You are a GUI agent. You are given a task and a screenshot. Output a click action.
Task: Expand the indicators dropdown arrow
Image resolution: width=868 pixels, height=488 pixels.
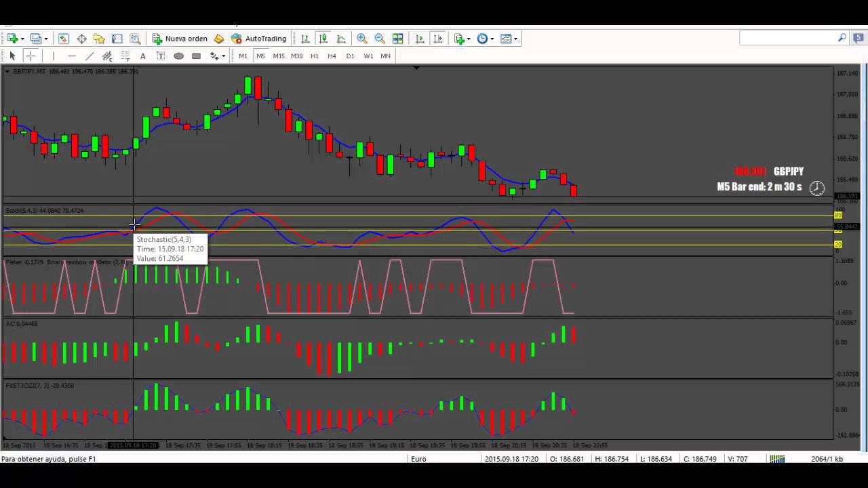tap(469, 39)
